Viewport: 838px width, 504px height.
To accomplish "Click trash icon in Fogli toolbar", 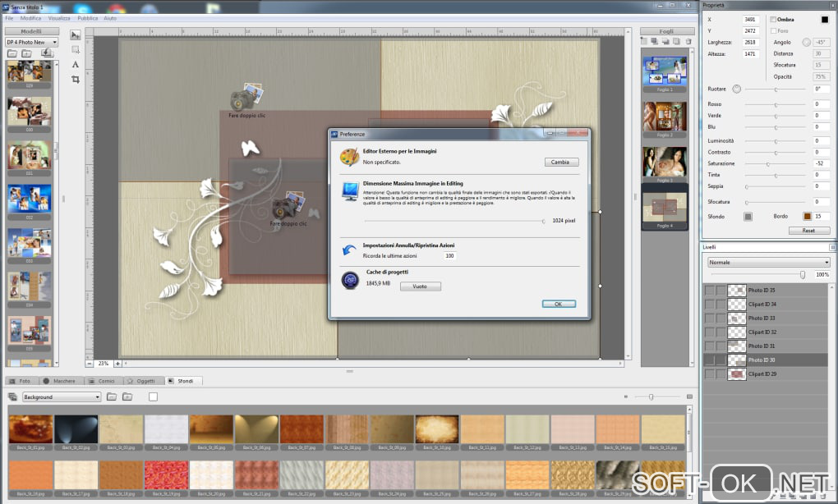I will (x=688, y=41).
